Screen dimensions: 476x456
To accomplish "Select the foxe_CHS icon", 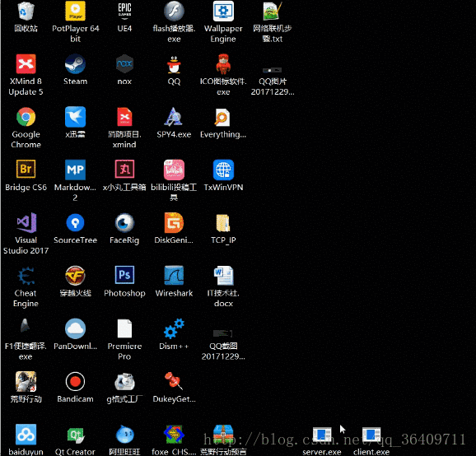I will (174, 434).
